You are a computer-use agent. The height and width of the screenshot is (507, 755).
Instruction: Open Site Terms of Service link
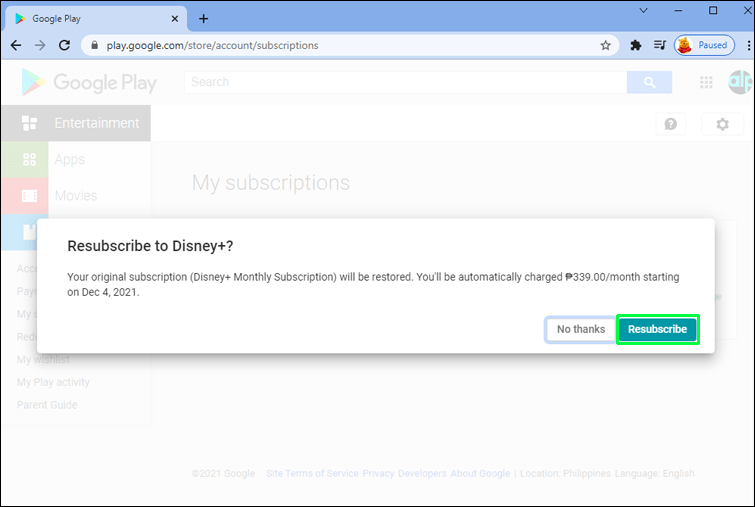coord(312,474)
